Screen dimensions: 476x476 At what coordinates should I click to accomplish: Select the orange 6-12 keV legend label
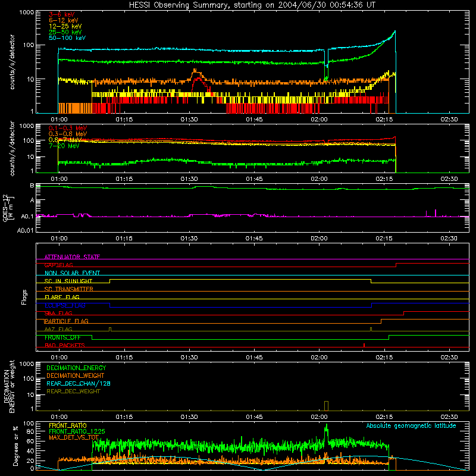tap(64, 20)
